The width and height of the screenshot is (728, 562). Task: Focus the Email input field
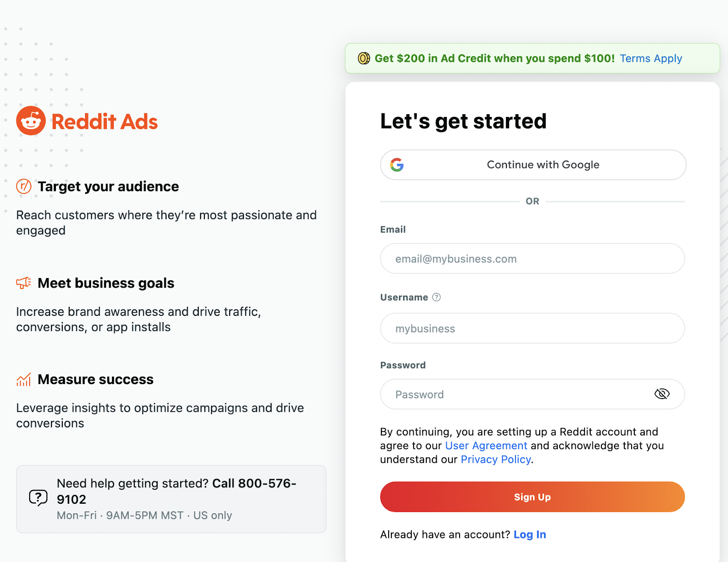532,258
